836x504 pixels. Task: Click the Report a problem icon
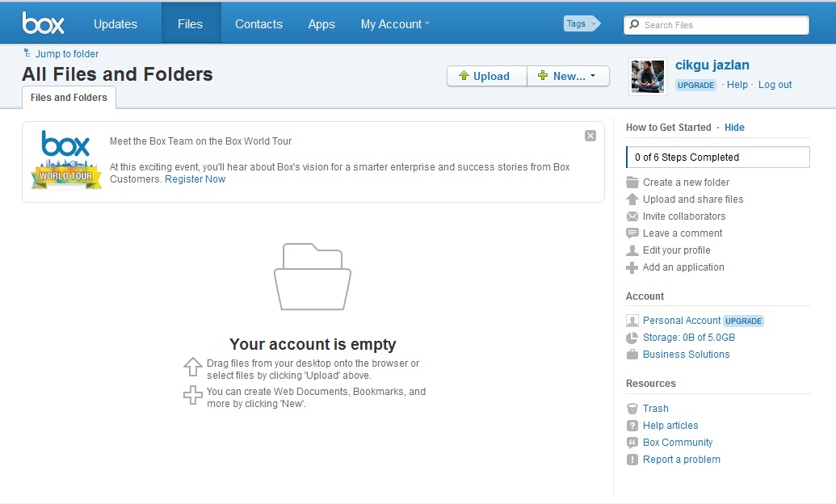tap(632, 459)
